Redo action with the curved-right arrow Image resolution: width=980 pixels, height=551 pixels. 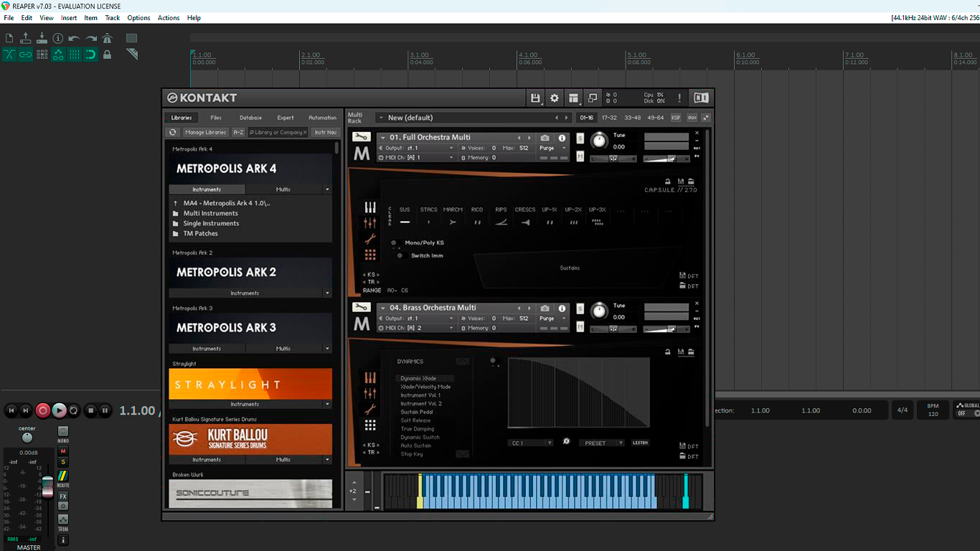coord(91,38)
